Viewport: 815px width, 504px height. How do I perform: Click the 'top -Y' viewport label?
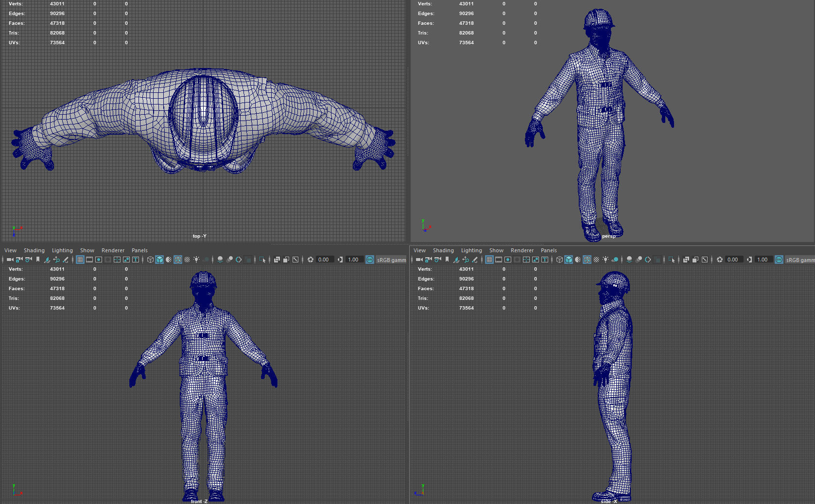tap(199, 236)
